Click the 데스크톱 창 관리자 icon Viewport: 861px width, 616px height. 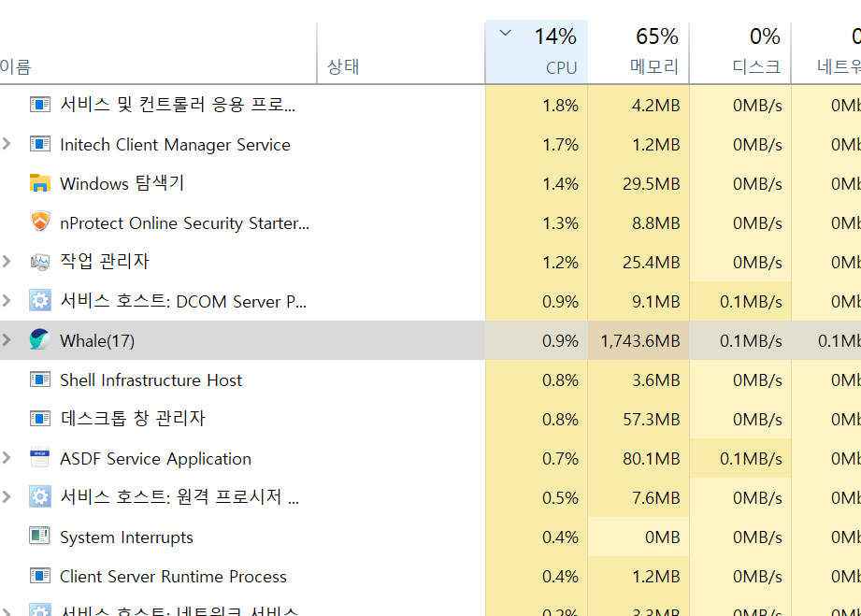(40, 419)
